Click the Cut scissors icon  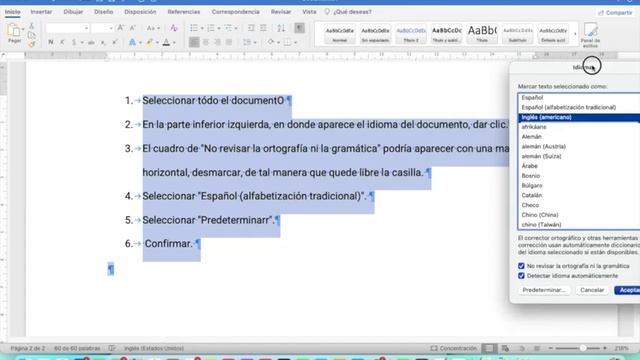pyautogui.click(x=31, y=26)
